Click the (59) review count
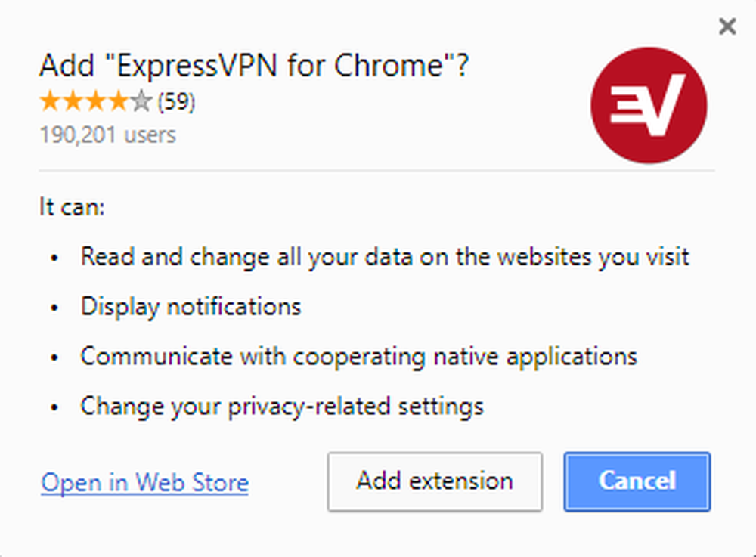This screenshot has height=557, width=756. point(176,102)
